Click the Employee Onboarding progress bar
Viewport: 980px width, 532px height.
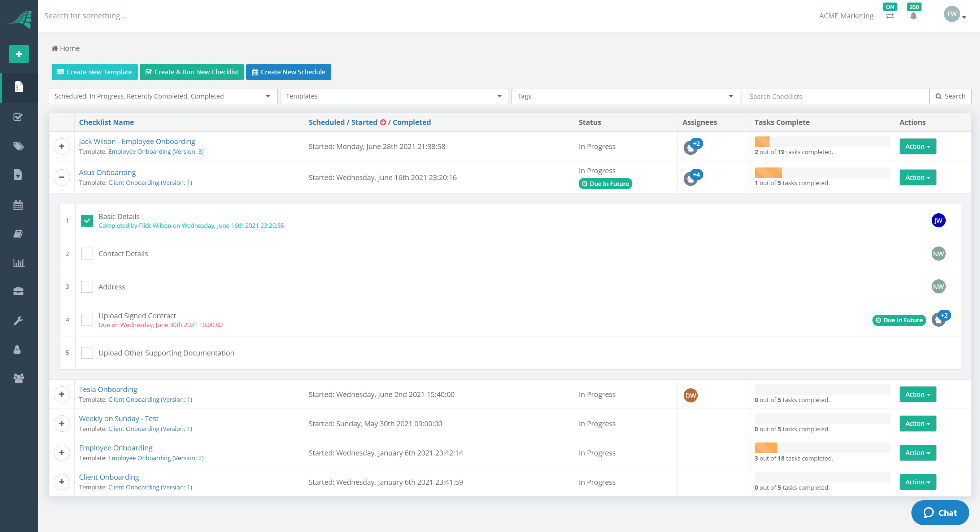pyautogui.click(x=822, y=448)
